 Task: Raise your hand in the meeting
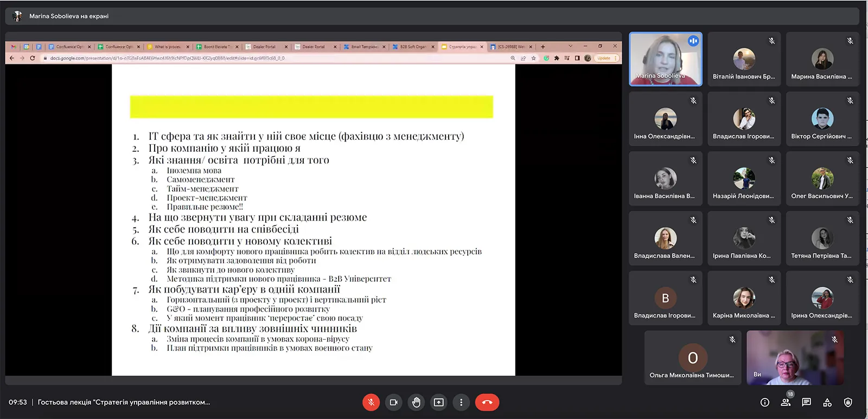tap(416, 402)
